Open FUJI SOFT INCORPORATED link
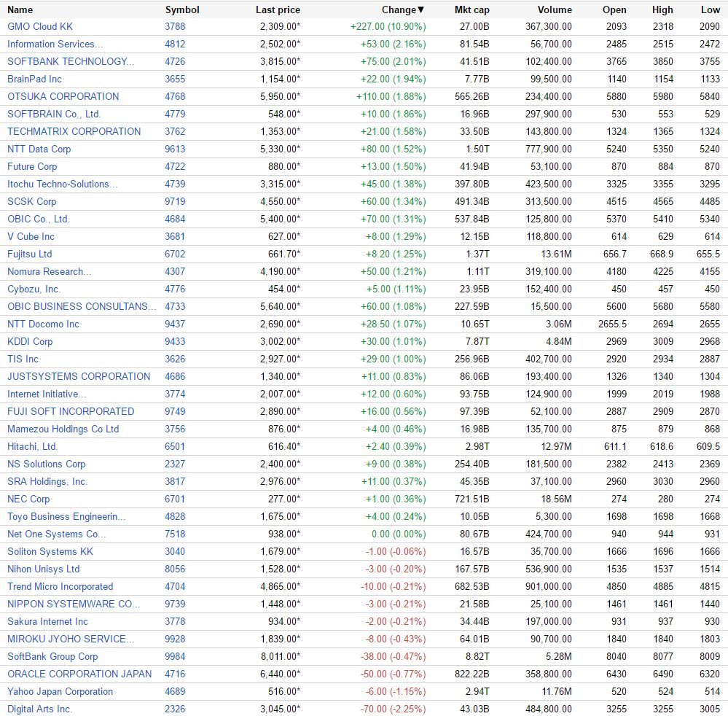728x716 pixels. tap(71, 412)
